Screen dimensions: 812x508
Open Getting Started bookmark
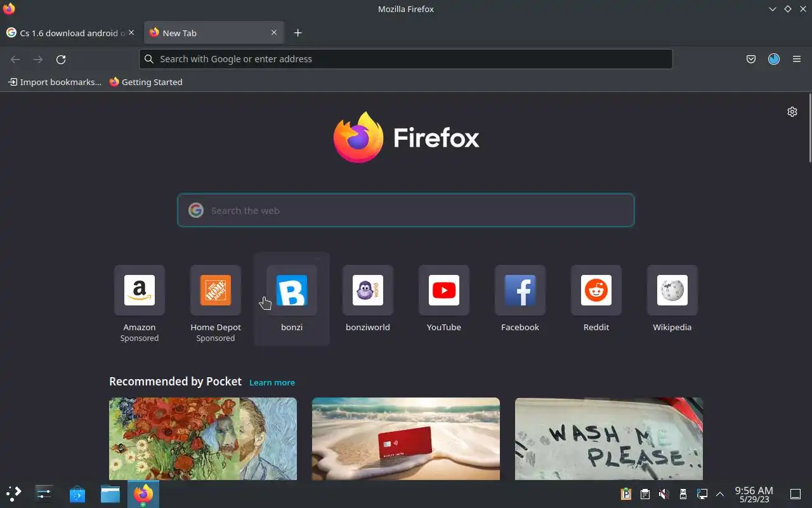click(146, 82)
